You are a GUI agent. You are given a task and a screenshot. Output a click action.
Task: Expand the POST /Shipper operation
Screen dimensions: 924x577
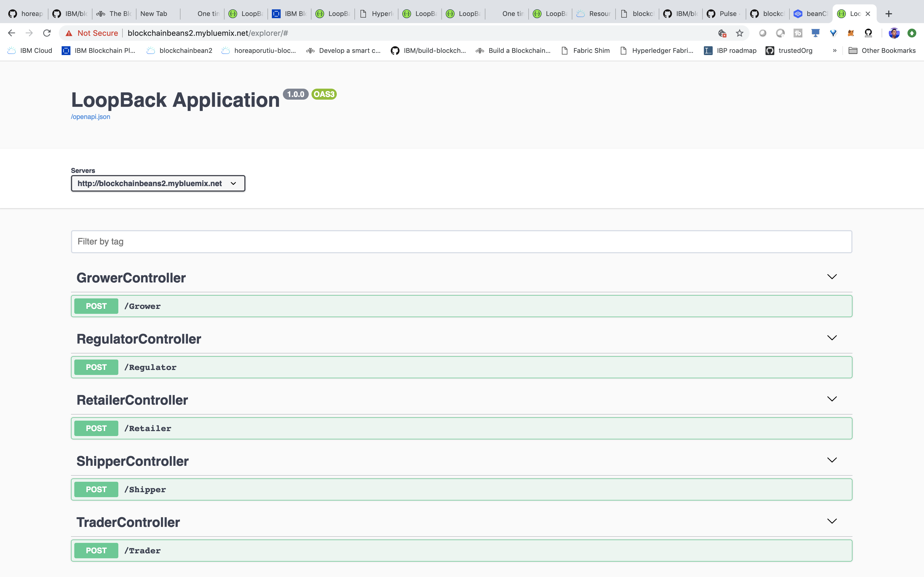click(461, 489)
